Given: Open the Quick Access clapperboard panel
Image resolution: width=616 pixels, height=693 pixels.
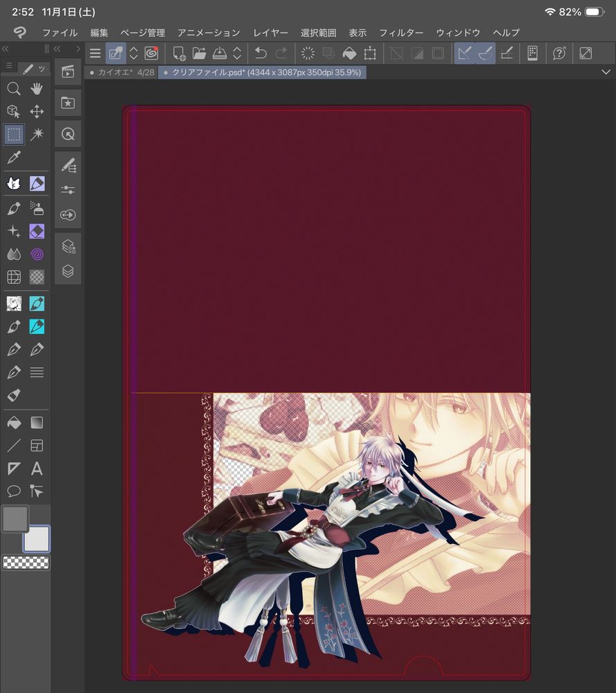Looking at the screenshot, I should point(68,71).
